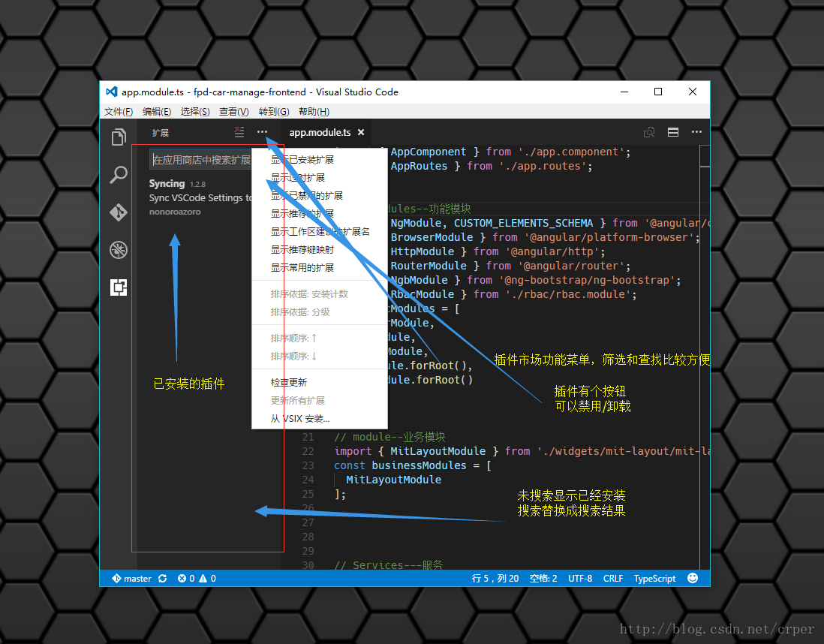Minimize the Visual Studio Code window
This screenshot has height=644, width=824.
[x=624, y=92]
